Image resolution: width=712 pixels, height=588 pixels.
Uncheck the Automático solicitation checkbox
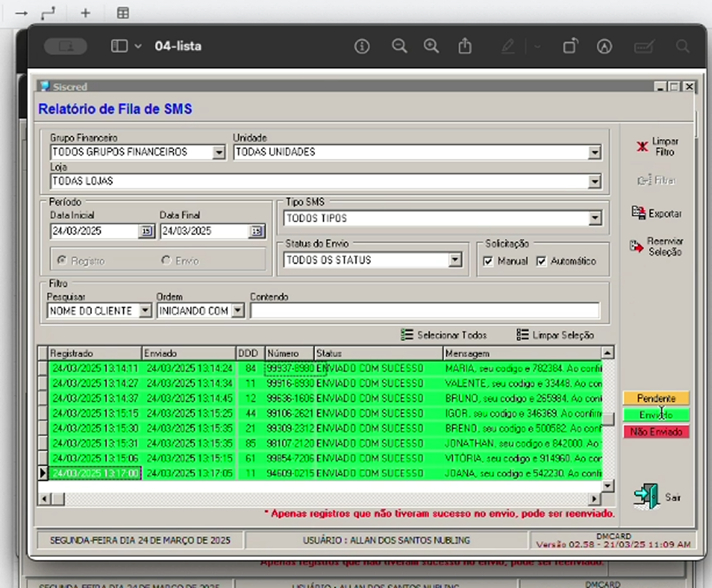(541, 261)
